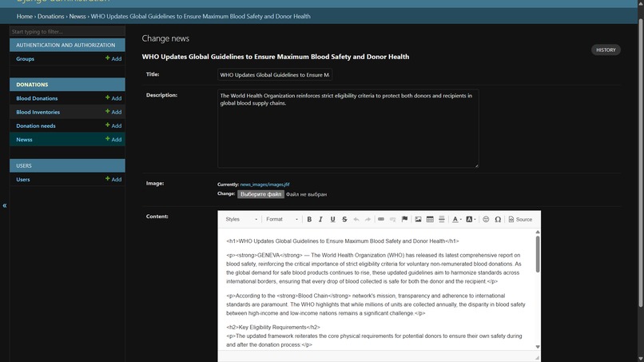This screenshot has width=644, height=362.
Task: Click the plus Add next to Newss
Action: tap(113, 139)
